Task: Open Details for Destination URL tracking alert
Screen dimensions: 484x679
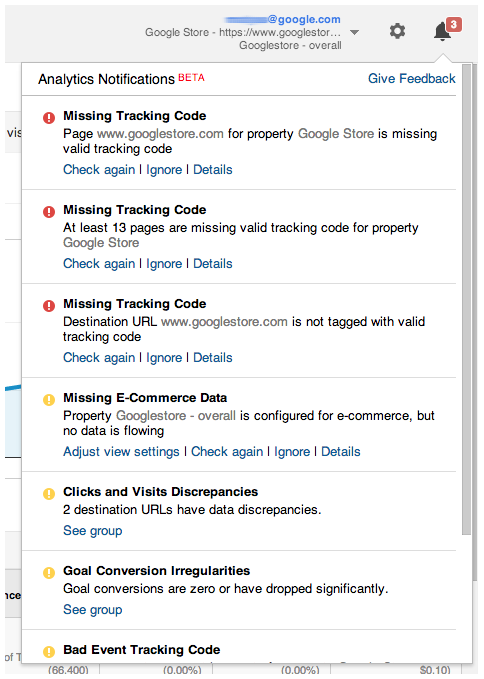Action: pyautogui.click(x=213, y=358)
